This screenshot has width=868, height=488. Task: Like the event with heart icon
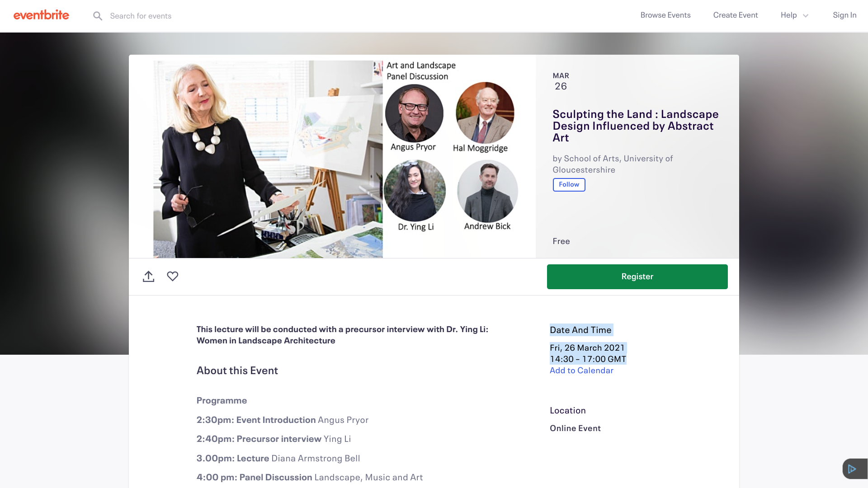(173, 276)
